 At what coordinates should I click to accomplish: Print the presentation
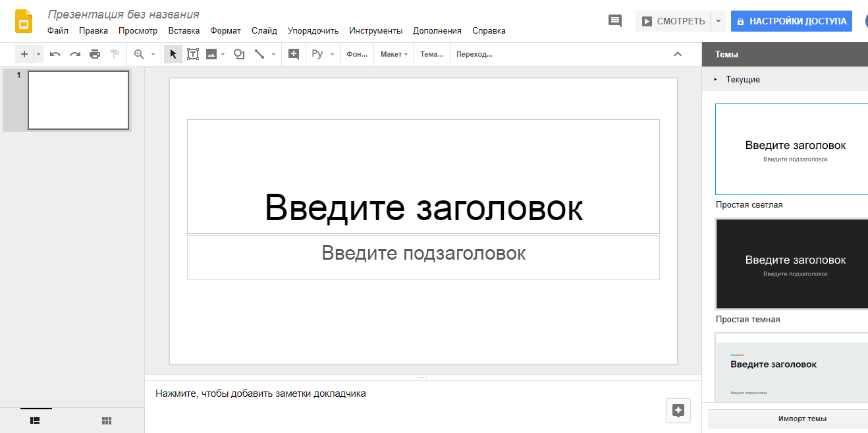(95, 54)
